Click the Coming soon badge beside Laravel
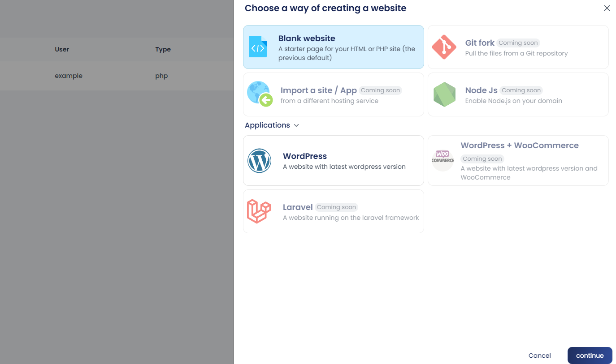 [x=336, y=207]
